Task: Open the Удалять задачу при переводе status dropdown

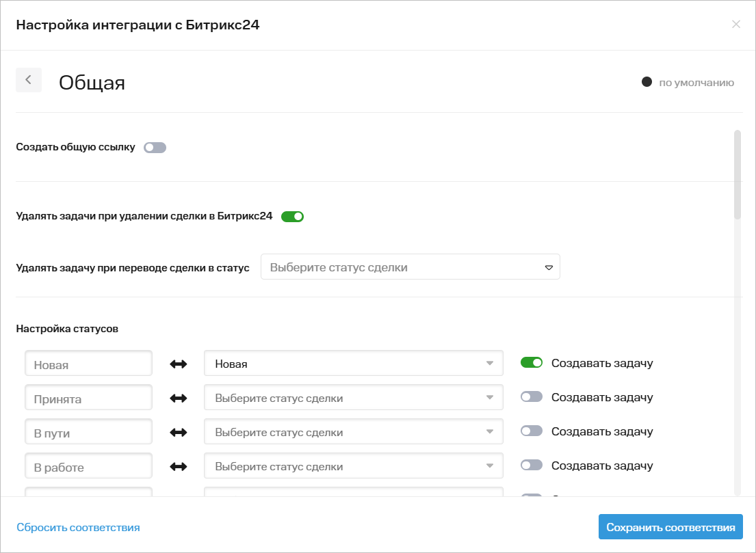Action: (410, 267)
